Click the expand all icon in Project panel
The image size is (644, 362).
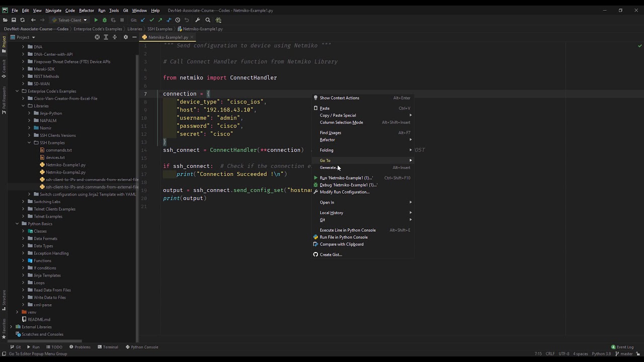tap(106, 37)
